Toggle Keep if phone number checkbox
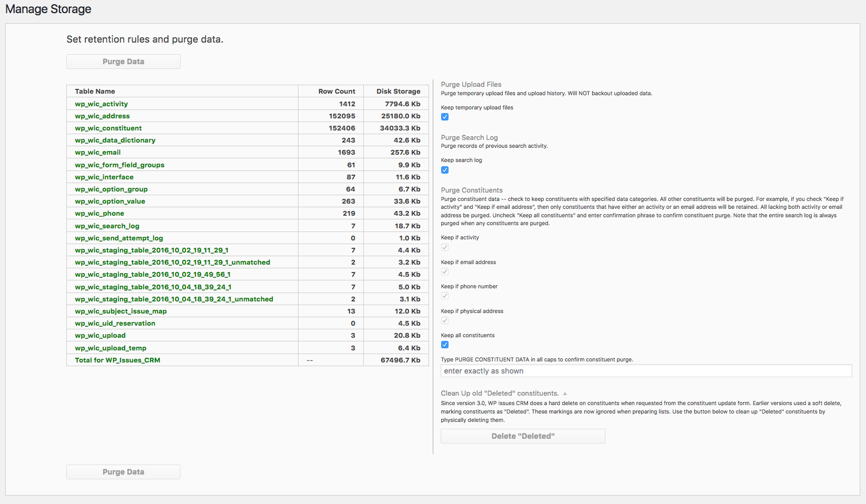Screen dimensions: 866x504 [445, 296]
